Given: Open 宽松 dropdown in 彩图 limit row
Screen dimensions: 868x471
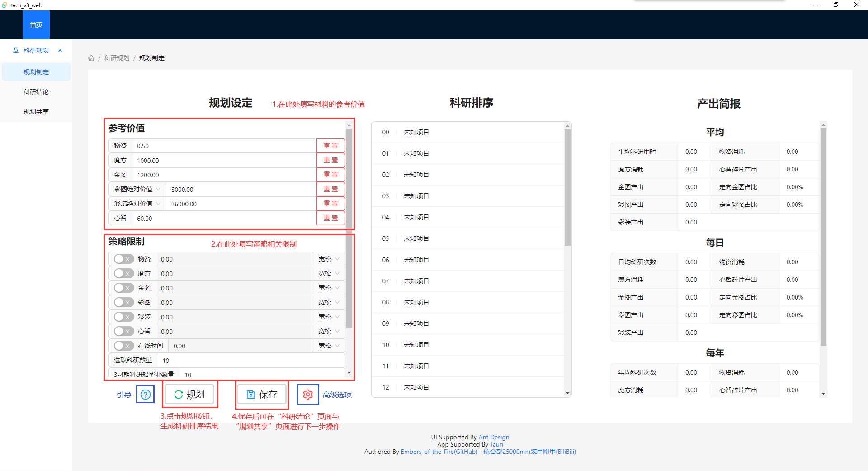Looking at the screenshot, I should pyautogui.click(x=329, y=302).
